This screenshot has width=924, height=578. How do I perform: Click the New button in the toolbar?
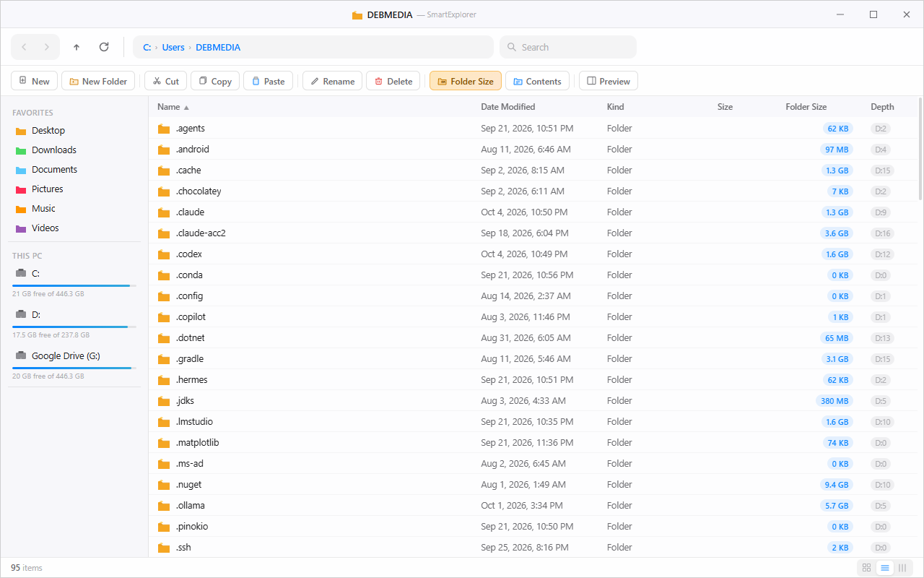34,81
